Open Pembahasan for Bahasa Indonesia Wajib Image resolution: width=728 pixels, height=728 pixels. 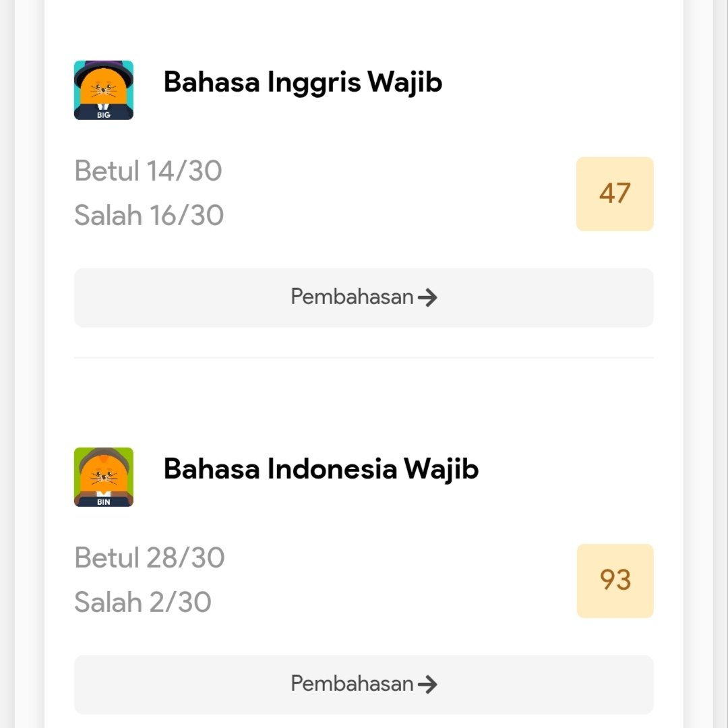[363, 684]
